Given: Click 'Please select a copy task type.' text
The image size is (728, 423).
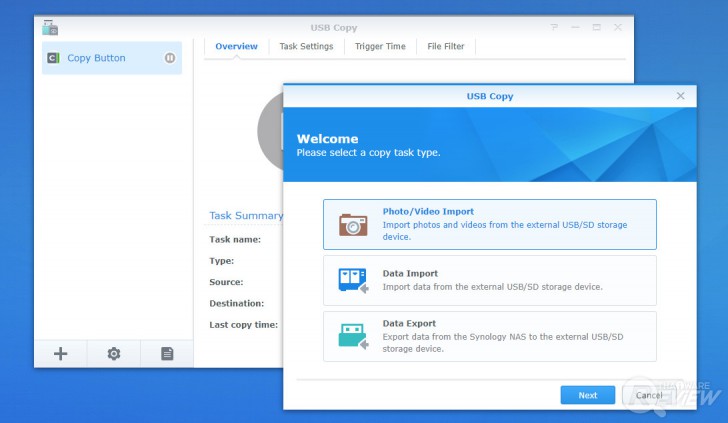Looking at the screenshot, I should tap(368, 153).
